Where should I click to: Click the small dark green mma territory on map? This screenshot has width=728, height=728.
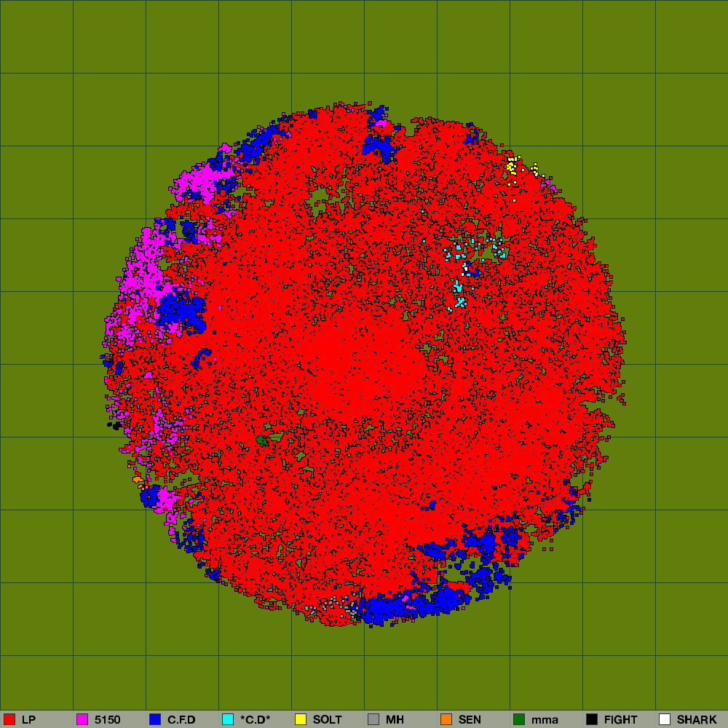pos(262,440)
